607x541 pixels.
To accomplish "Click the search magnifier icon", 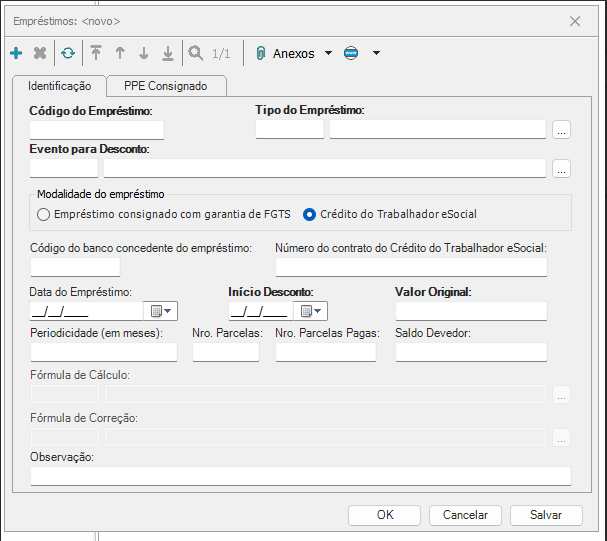I will [x=196, y=53].
